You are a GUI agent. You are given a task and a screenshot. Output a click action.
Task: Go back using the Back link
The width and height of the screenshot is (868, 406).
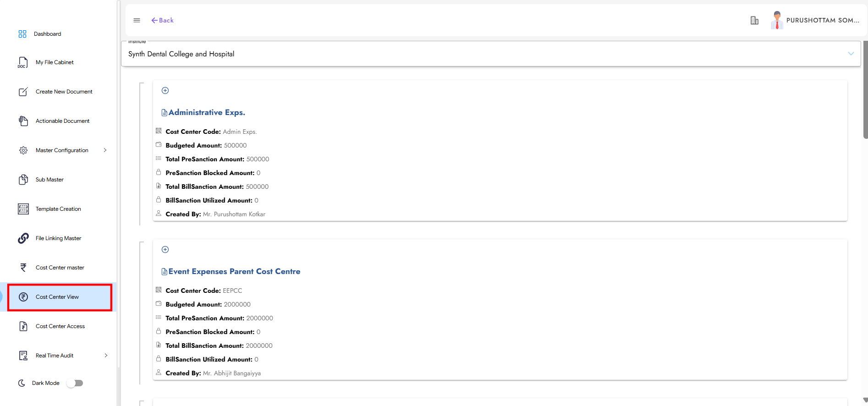[x=163, y=20]
